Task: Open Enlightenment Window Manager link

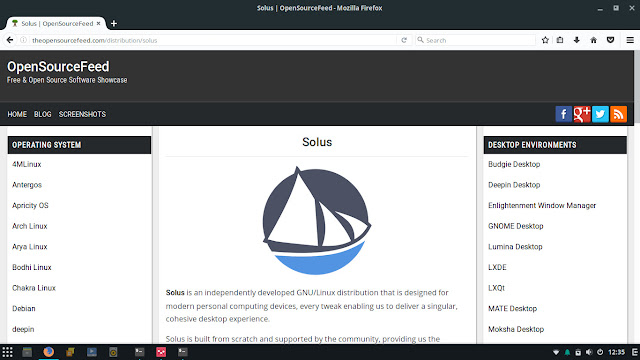Action: 542,205
